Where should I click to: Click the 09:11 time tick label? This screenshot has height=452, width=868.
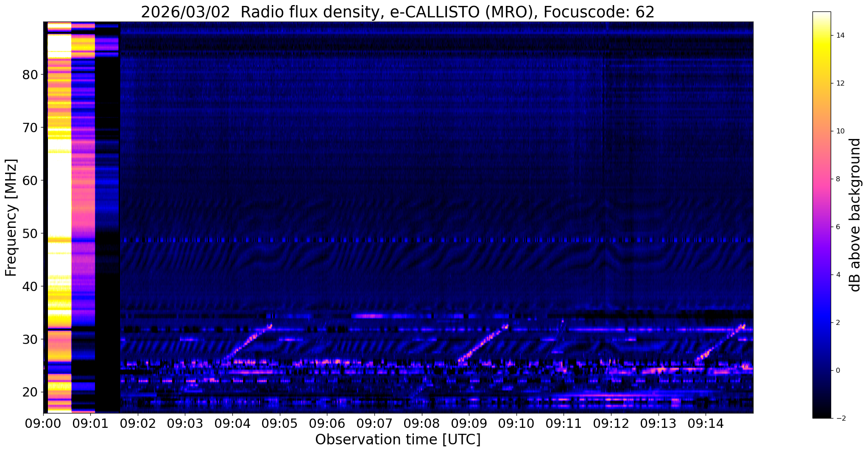coord(564,423)
